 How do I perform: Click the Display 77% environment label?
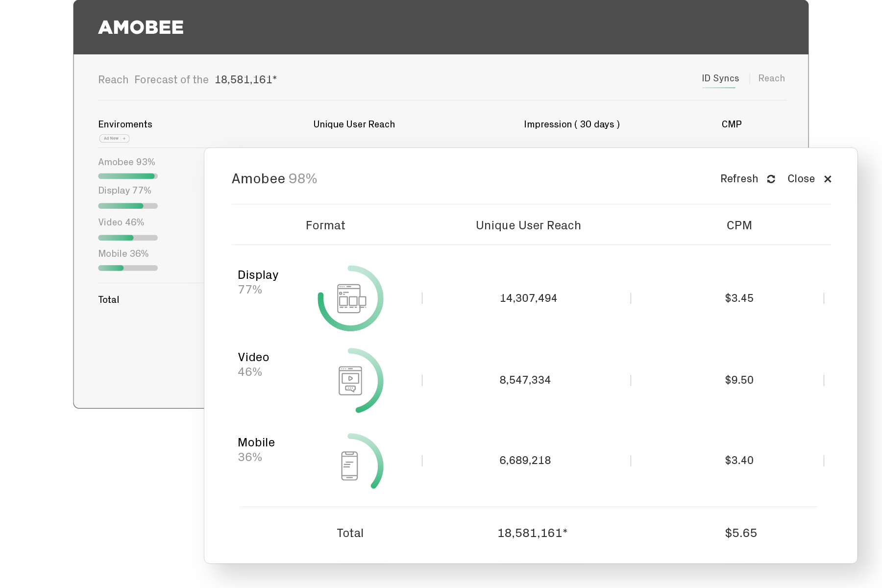pos(124,191)
